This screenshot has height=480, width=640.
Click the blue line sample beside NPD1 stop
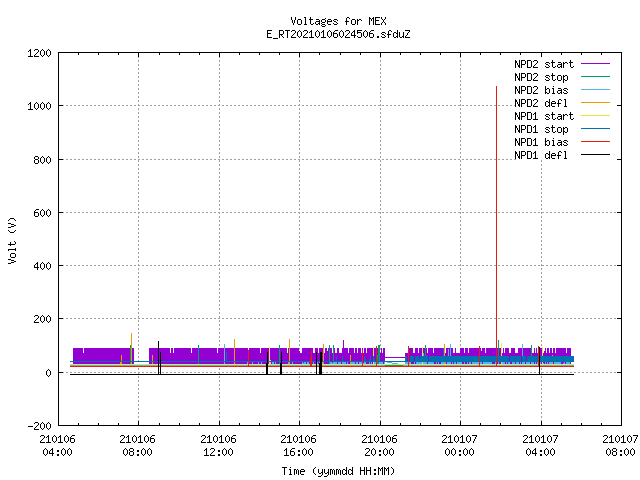(x=596, y=129)
